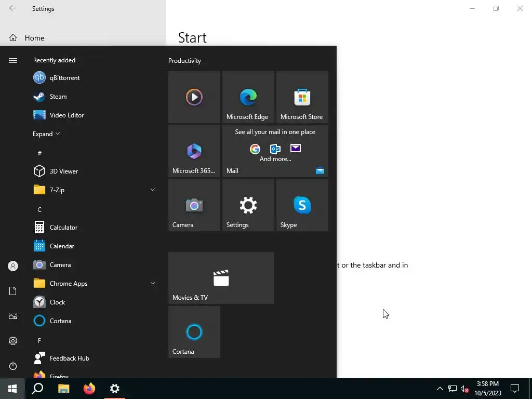
Task: Open the Microsoft Store tile
Action: pos(302,97)
